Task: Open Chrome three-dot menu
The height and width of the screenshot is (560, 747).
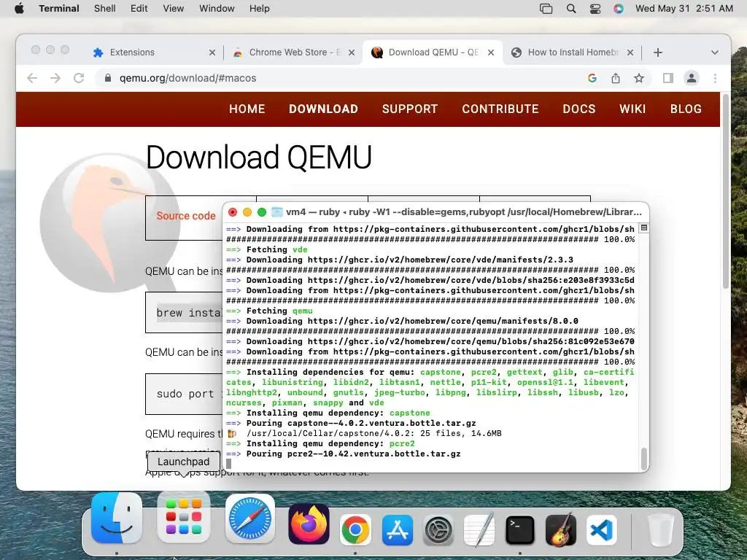Action: (715, 78)
